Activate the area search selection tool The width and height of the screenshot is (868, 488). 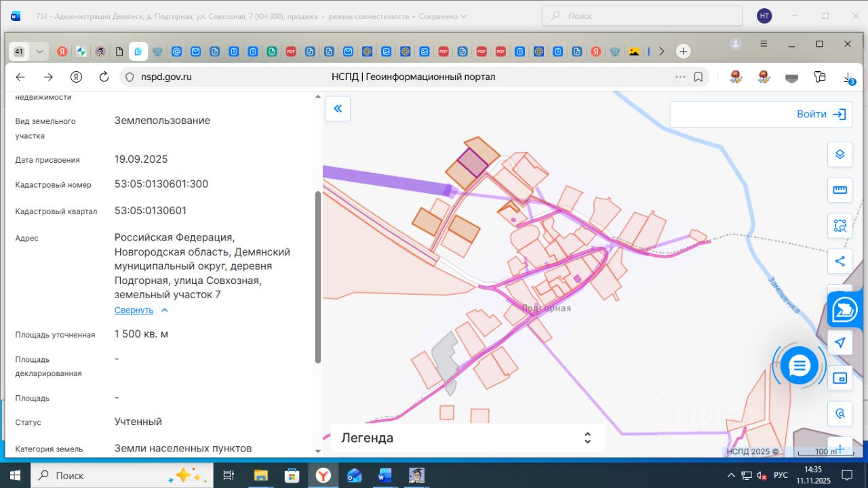(x=840, y=226)
